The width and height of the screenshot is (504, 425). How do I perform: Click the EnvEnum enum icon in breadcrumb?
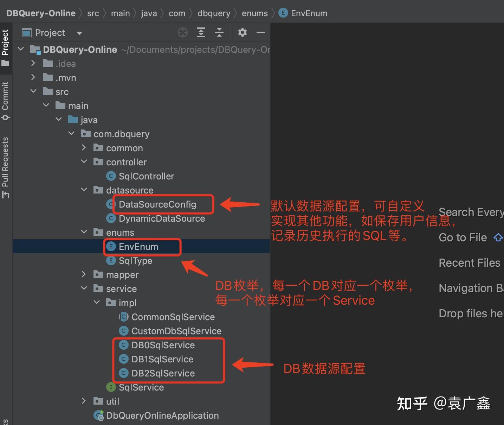[283, 13]
